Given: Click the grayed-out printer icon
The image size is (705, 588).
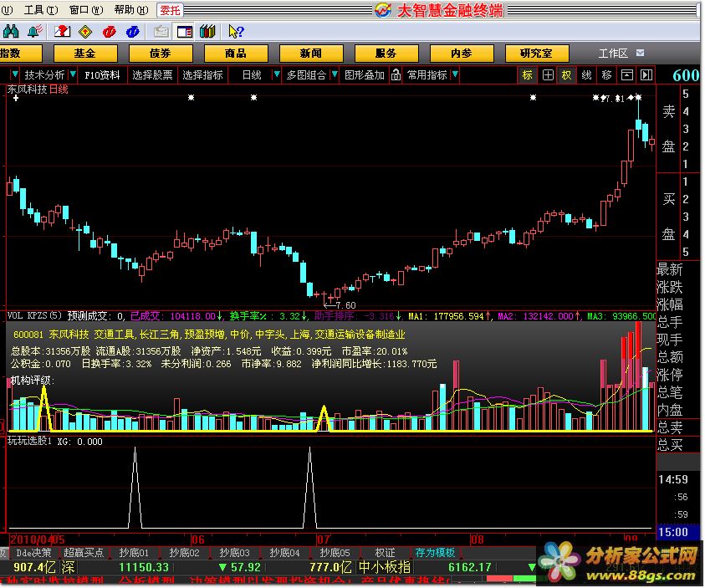Looking at the screenshot, I should (x=161, y=32).
